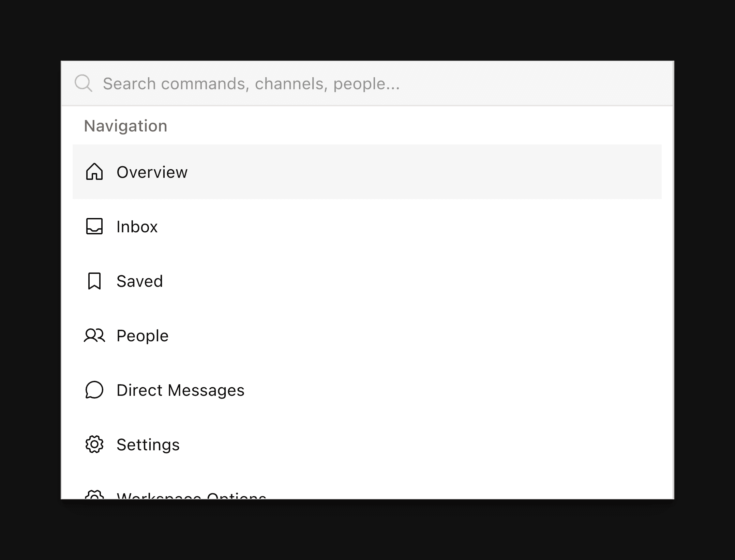Select Saved from the navigation list
The height and width of the screenshot is (560, 735).
click(x=139, y=281)
